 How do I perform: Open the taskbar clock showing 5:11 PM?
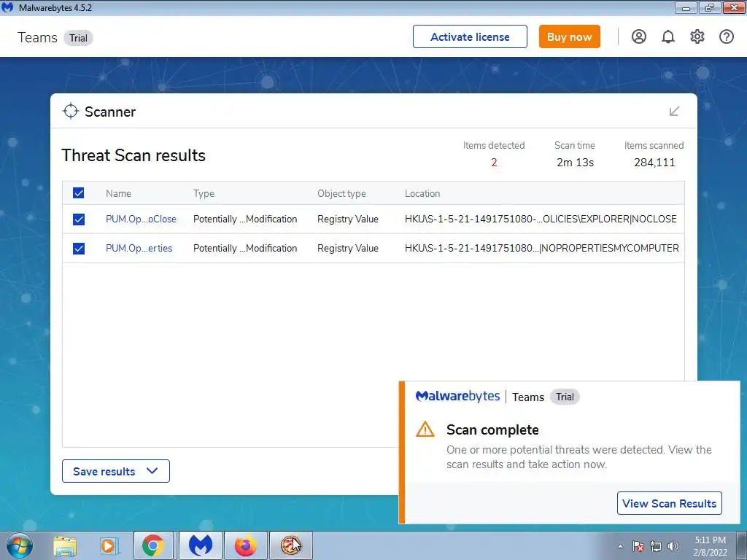tap(711, 546)
